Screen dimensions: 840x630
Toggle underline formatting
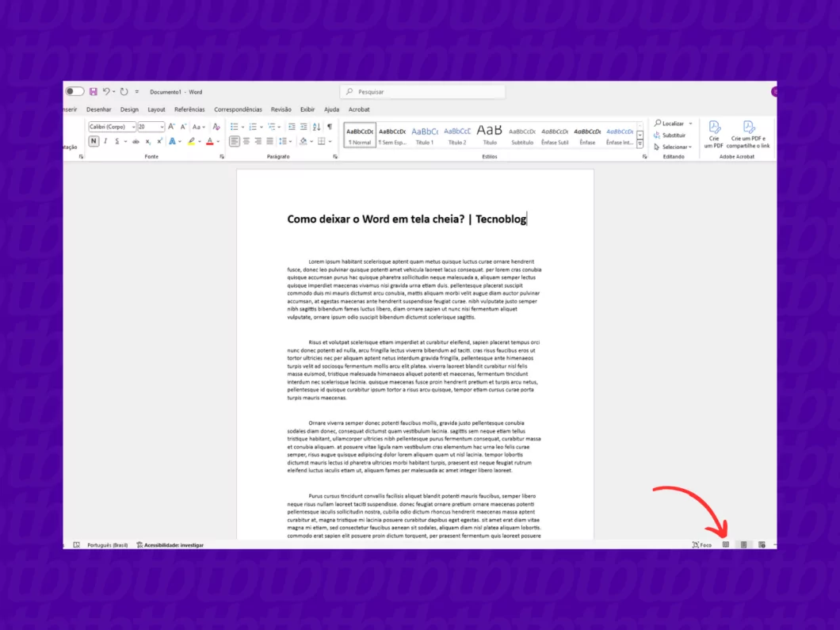(x=116, y=141)
